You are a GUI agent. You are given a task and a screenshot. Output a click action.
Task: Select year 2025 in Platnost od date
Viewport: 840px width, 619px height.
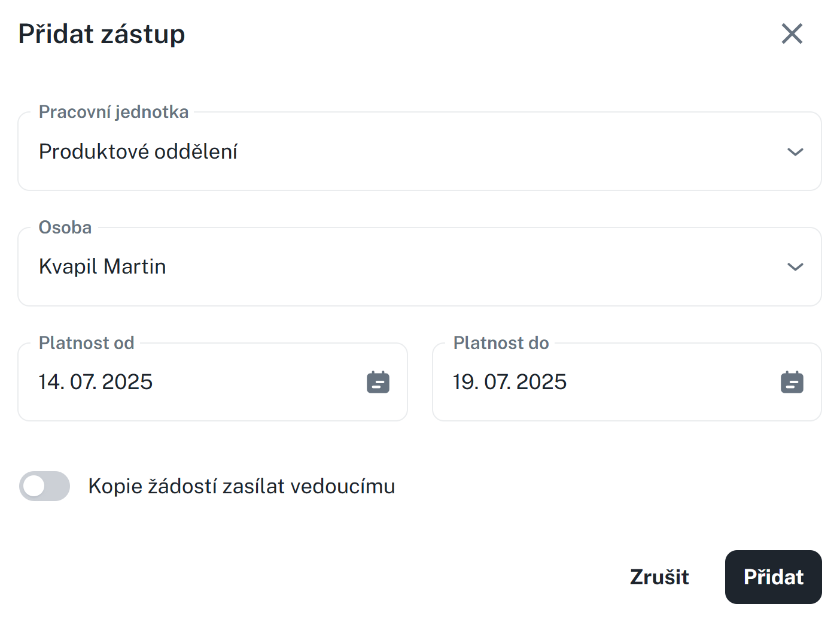127,382
